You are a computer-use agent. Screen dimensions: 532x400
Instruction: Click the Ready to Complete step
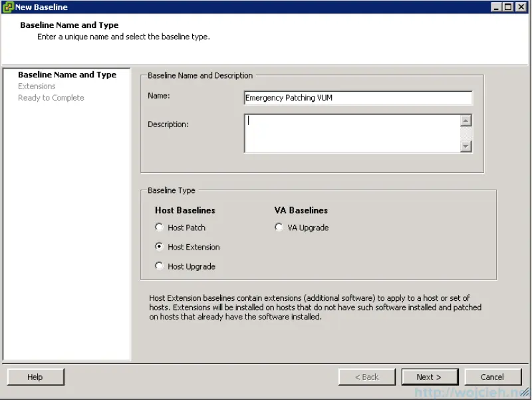click(x=50, y=97)
